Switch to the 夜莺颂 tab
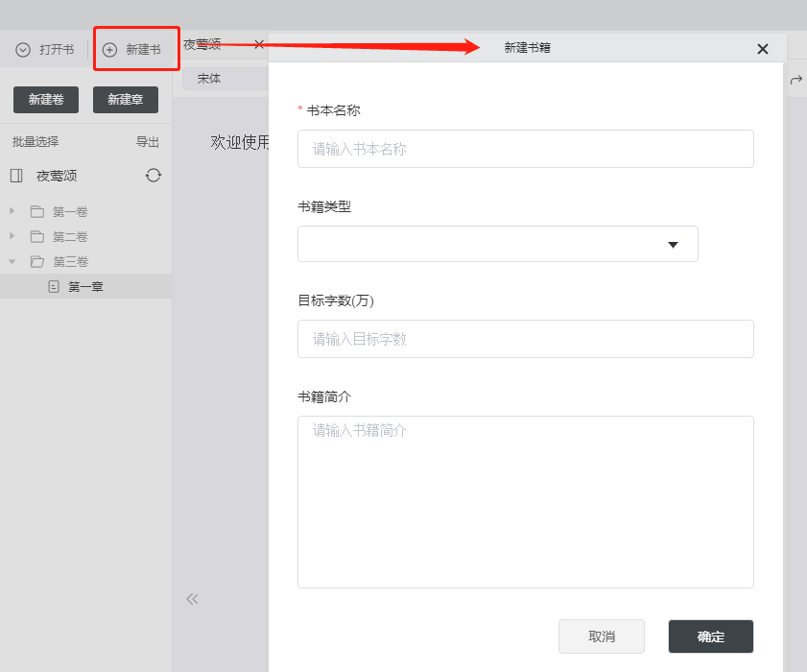 click(202, 44)
